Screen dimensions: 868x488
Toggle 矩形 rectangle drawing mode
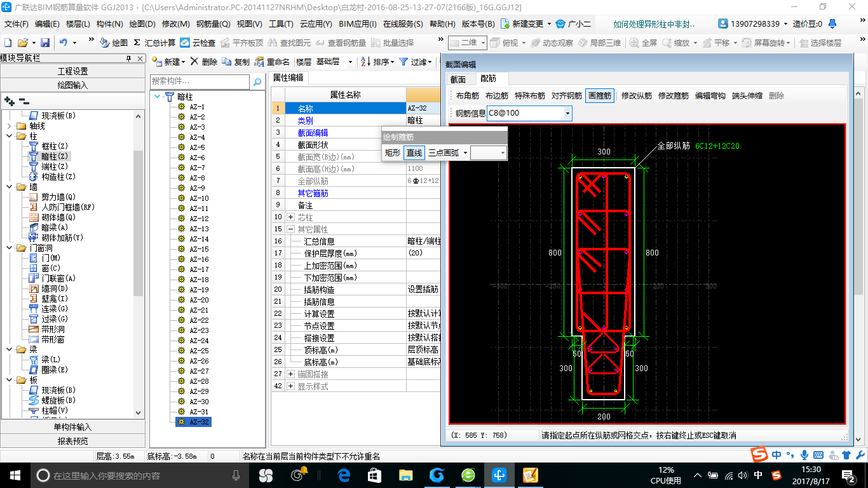[x=393, y=152]
